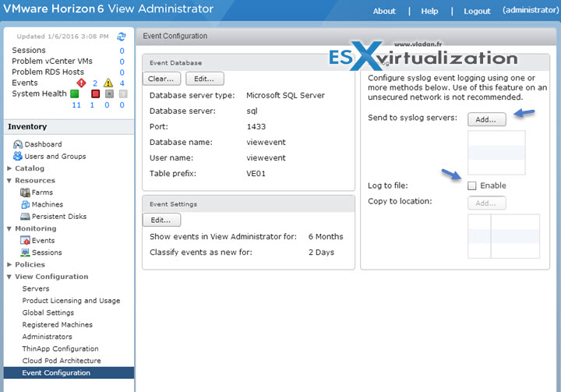Click the green System Health square
Image resolution: width=561 pixels, height=392 pixels.
click(75, 94)
